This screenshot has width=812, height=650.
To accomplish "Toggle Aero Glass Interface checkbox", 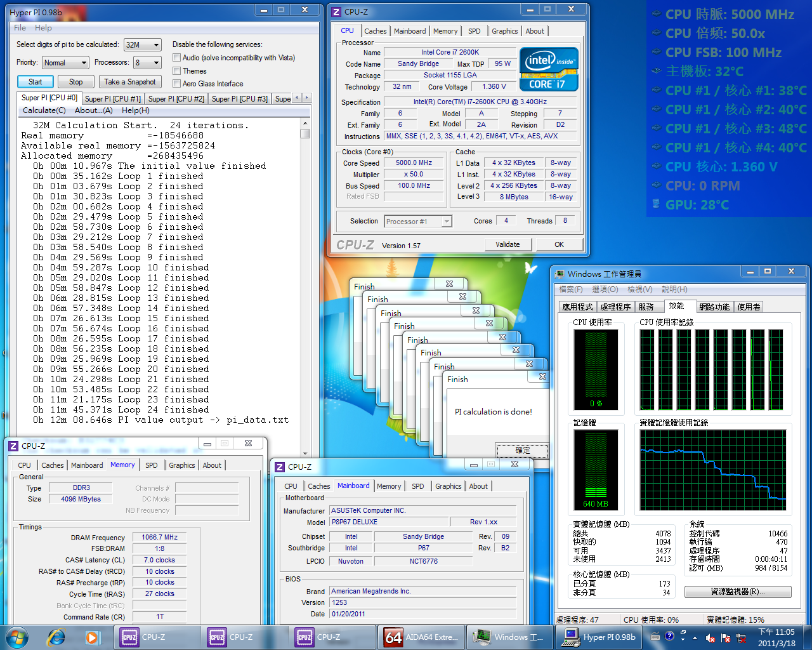I will (x=177, y=84).
